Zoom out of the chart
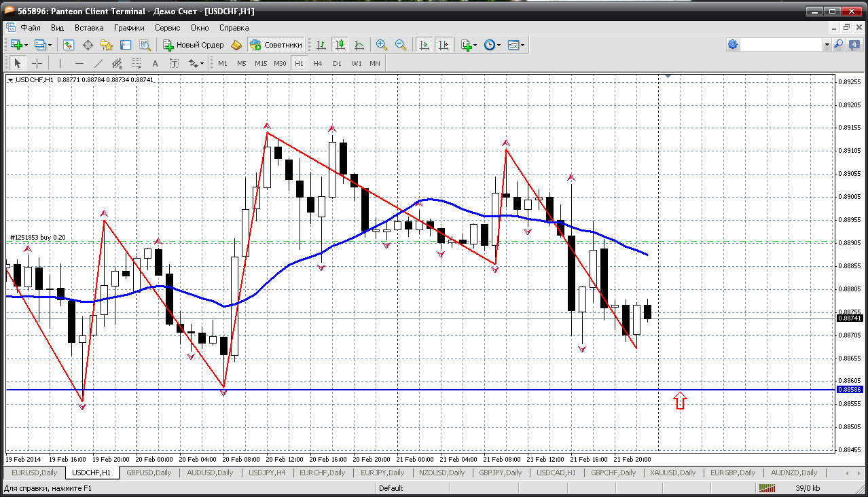 401,45
